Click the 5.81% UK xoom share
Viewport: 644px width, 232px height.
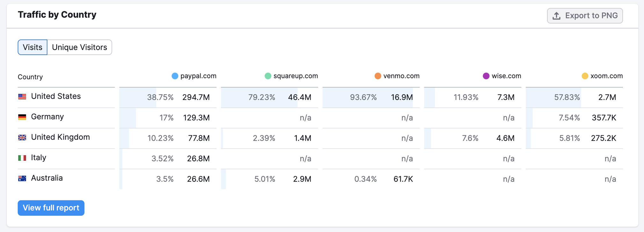[x=569, y=138]
